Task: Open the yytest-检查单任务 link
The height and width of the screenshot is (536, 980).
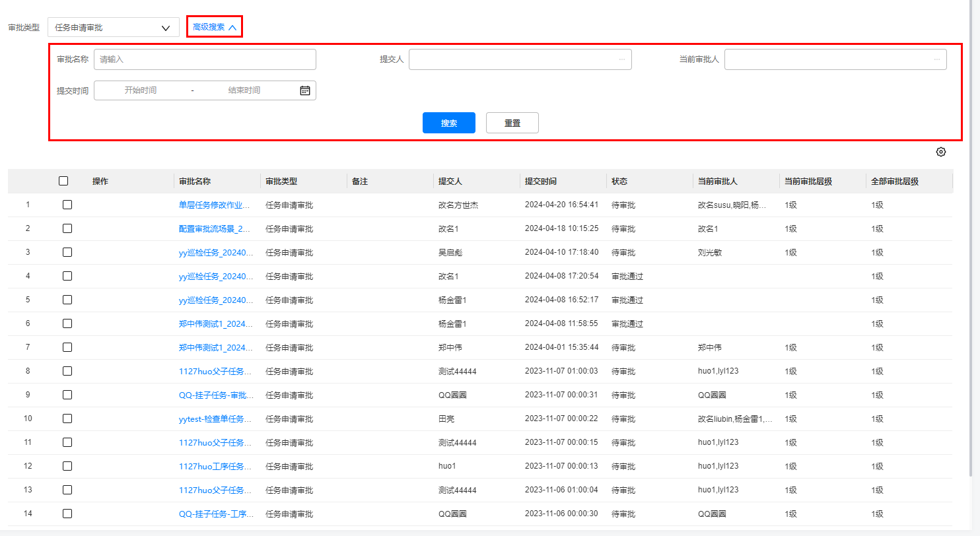Action: pos(215,419)
